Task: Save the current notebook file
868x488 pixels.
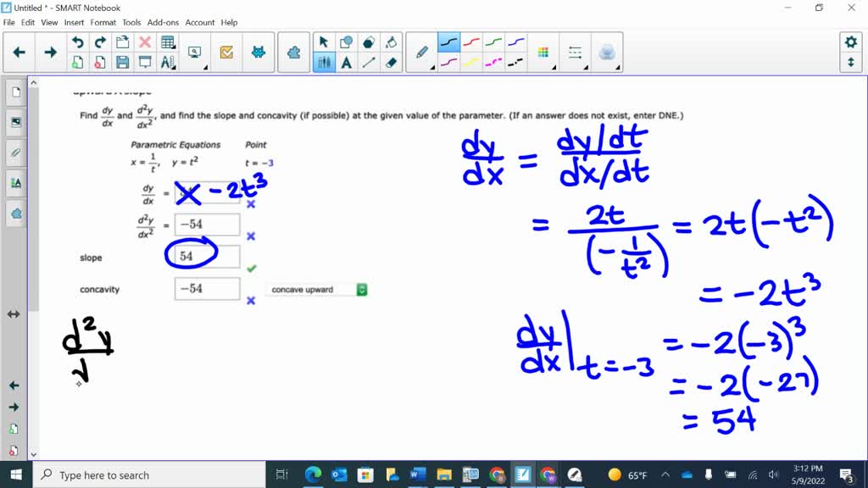Action: pos(122,62)
